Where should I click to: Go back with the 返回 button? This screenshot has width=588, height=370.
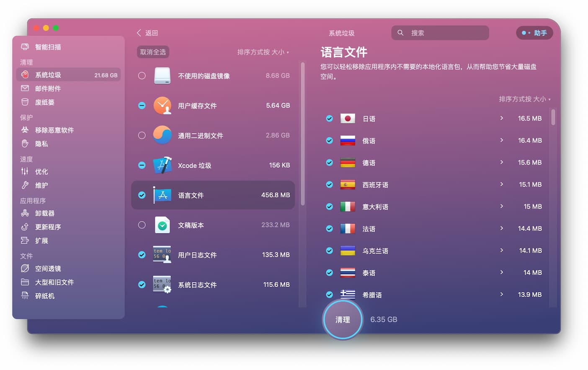(147, 33)
